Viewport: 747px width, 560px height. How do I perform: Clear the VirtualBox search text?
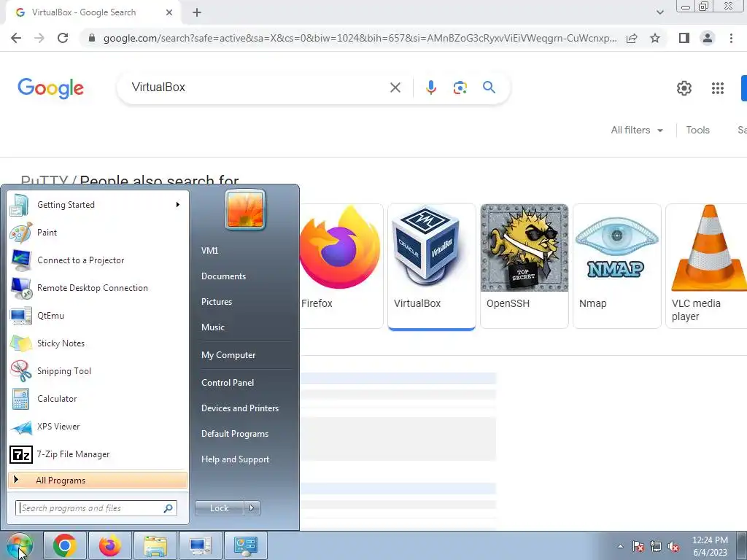click(395, 87)
